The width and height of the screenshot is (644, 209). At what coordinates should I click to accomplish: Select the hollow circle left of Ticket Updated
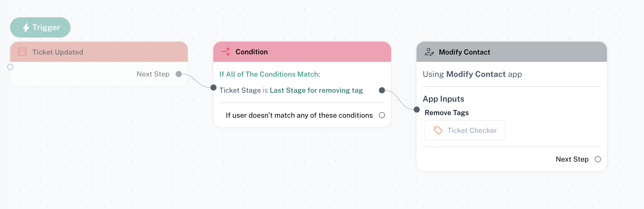click(x=10, y=67)
